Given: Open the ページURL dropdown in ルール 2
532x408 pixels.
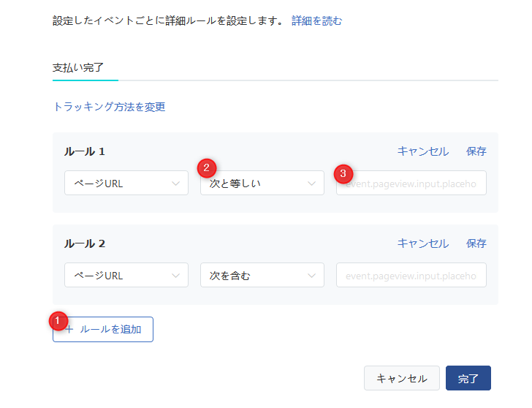Looking at the screenshot, I should point(126,276).
